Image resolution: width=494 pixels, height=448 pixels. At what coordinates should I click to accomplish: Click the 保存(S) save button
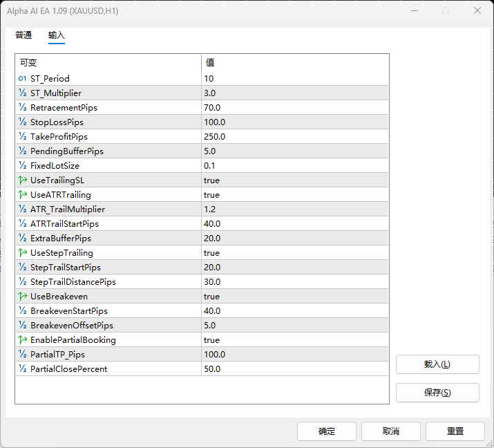pyautogui.click(x=437, y=393)
